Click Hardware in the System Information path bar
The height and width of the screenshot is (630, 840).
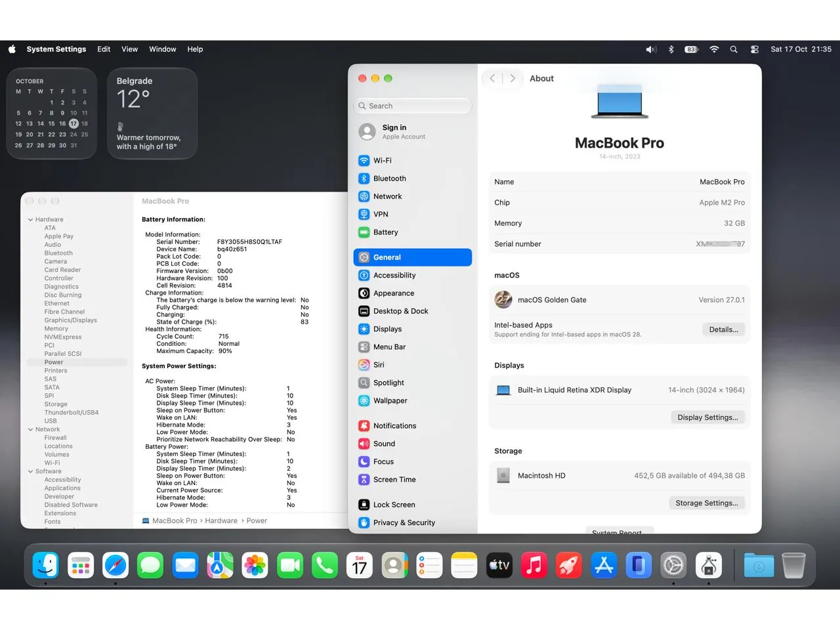(221, 521)
